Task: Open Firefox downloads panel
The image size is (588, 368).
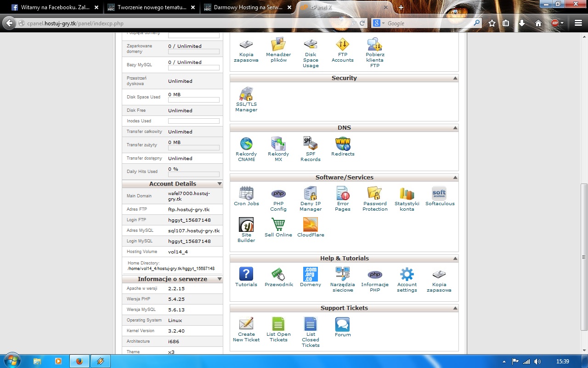Action: pyautogui.click(x=522, y=23)
